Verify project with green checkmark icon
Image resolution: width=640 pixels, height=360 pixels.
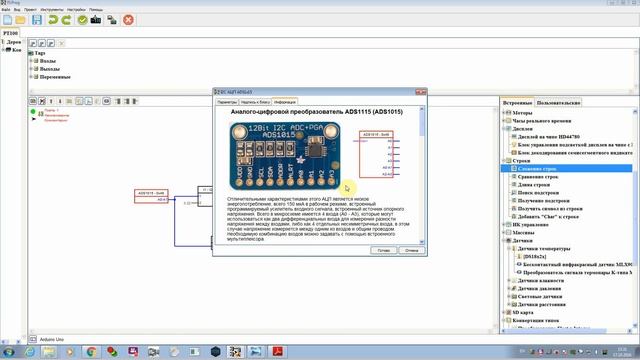(x=82, y=20)
